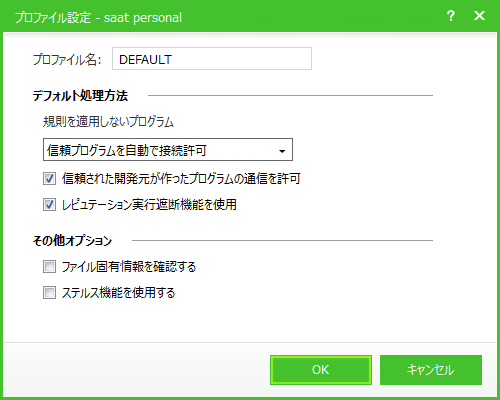Click the combo box dropdown arrow

coord(282,151)
